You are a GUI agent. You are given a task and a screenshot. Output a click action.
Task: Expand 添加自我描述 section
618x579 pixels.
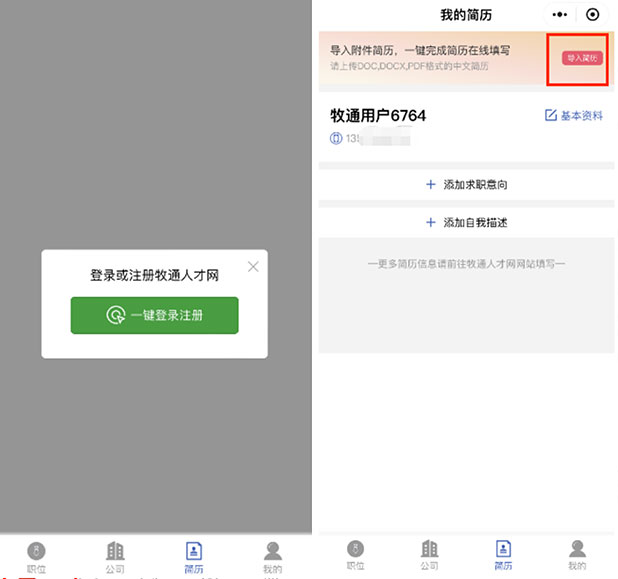(466, 223)
